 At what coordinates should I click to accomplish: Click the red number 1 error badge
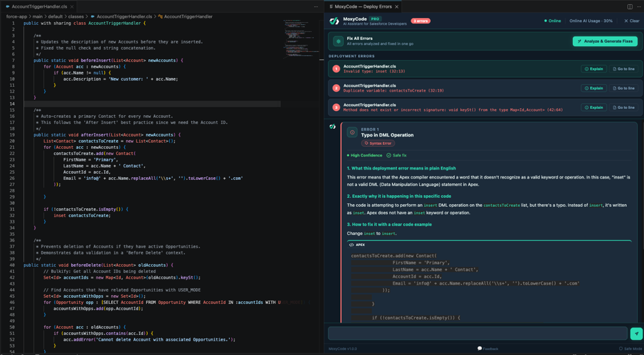coord(336,69)
